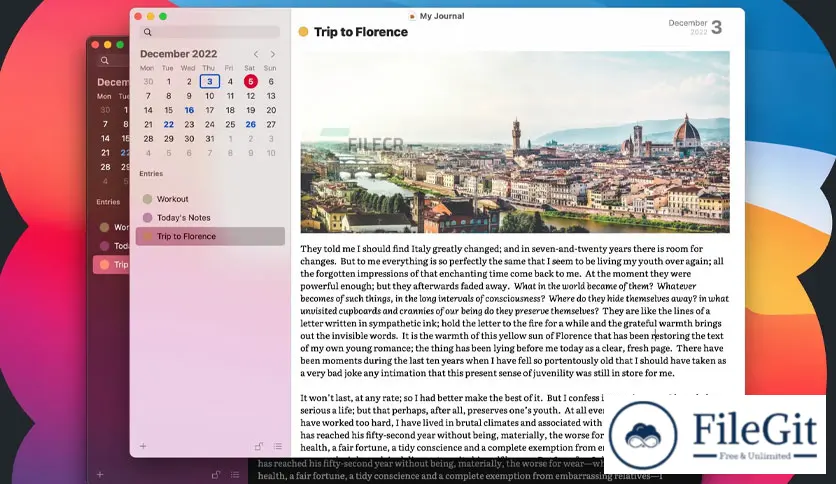
Task: Select December 13 in the calendar
Action: [x=271, y=96]
